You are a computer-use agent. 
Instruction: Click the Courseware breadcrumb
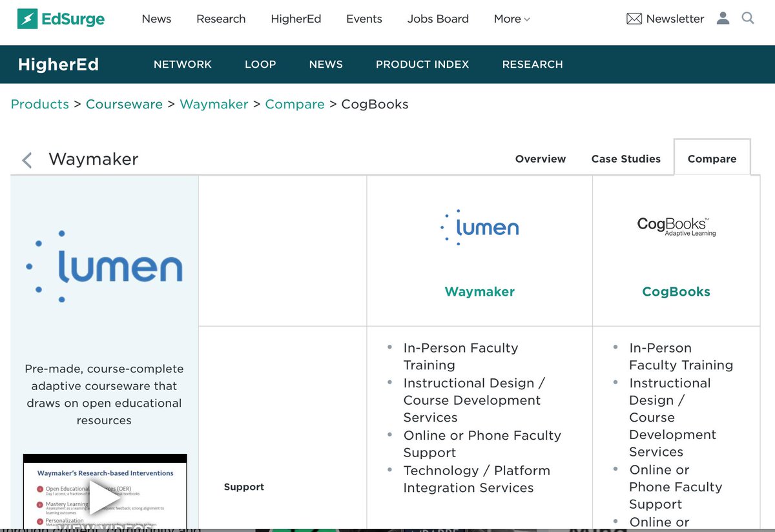(x=124, y=104)
